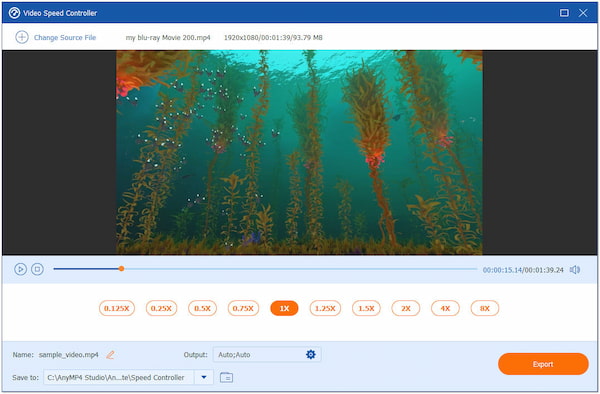The width and height of the screenshot is (600, 394).
Task: Click the Save to path field
Action: (119, 377)
